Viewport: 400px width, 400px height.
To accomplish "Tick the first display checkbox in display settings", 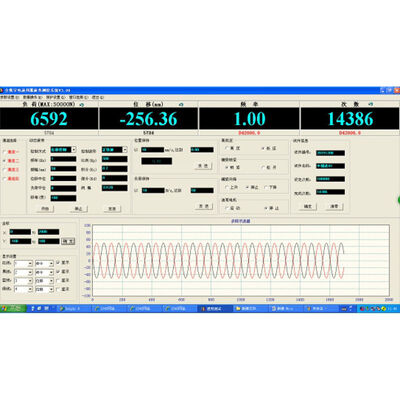I will click(58, 263).
